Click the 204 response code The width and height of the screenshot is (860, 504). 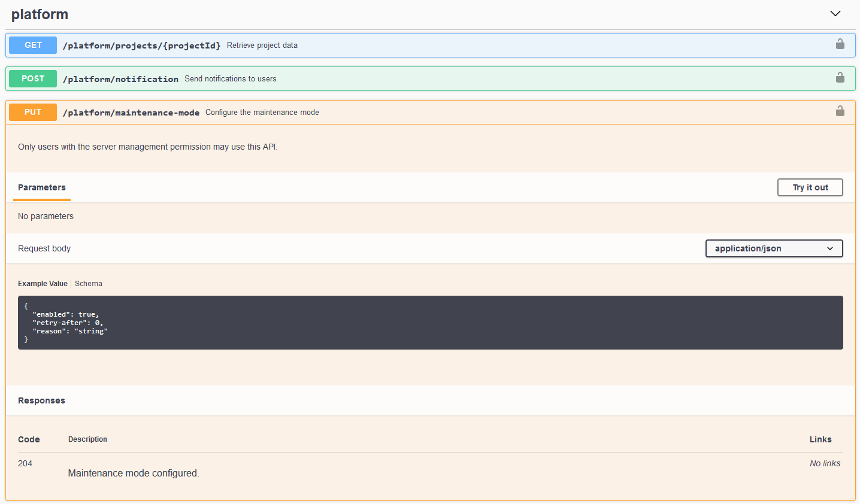click(x=25, y=463)
